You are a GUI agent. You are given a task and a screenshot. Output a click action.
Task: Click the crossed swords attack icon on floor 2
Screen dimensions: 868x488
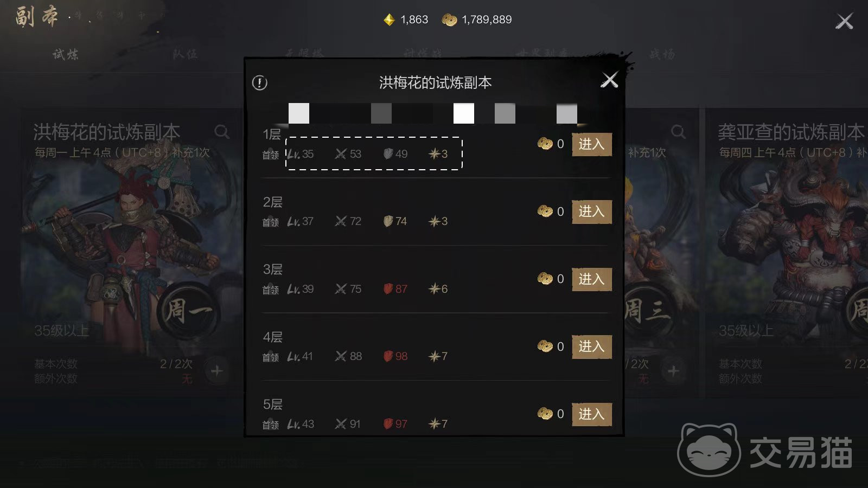[341, 221]
